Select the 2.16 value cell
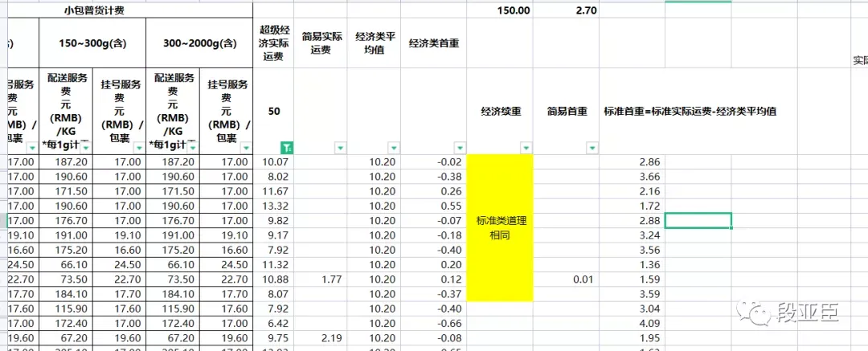This screenshot has width=868, height=351. [x=633, y=191]
